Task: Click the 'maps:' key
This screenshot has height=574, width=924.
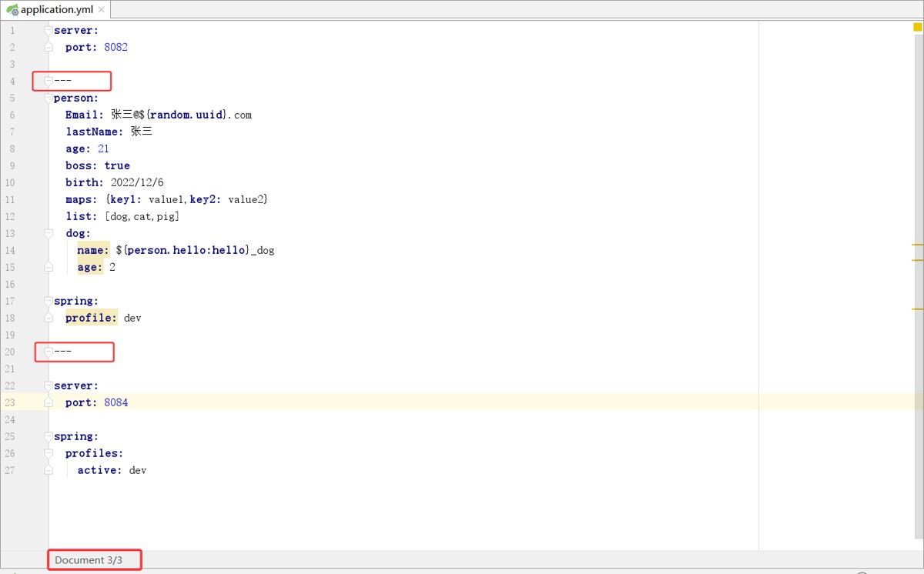Action: tap(82, 199)
